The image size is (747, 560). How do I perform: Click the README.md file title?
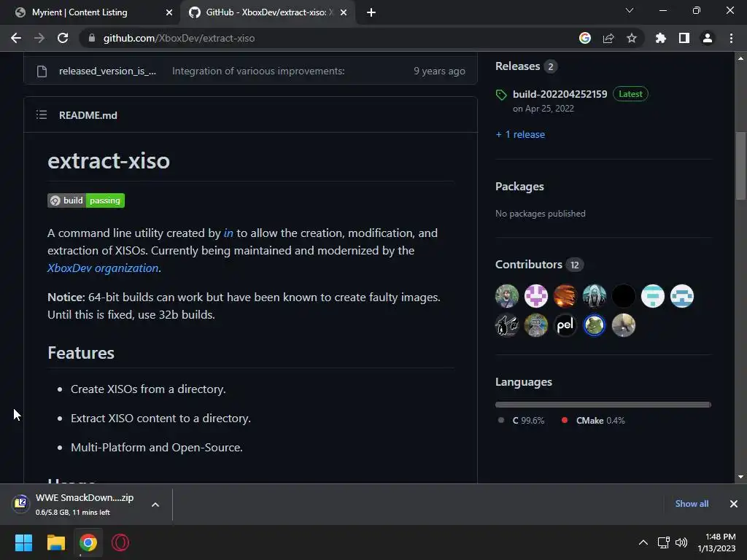click(88, 115)
